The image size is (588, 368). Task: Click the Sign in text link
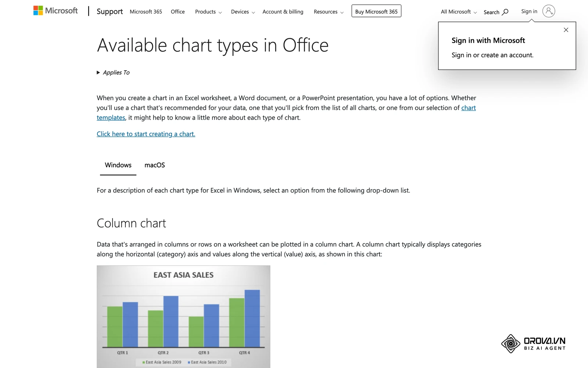529,11
